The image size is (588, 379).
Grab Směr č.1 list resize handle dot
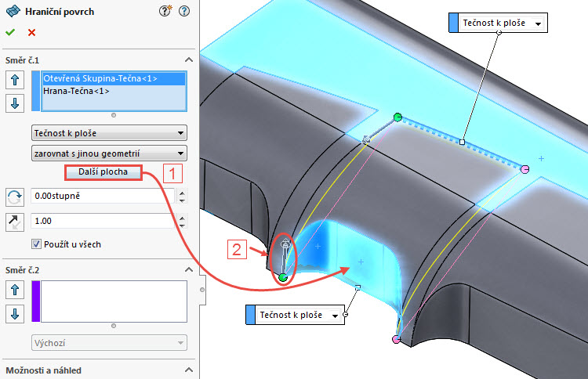pos(114,115)
